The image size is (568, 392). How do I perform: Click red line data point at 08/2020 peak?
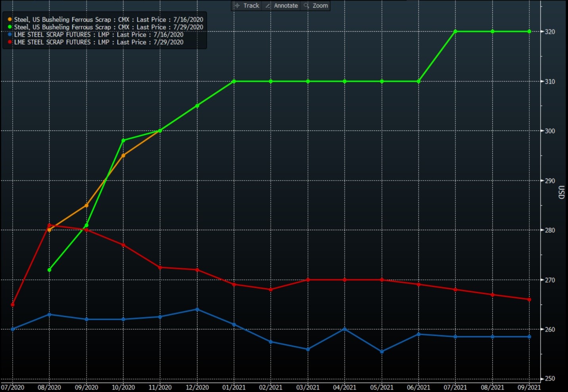[49, 225]
